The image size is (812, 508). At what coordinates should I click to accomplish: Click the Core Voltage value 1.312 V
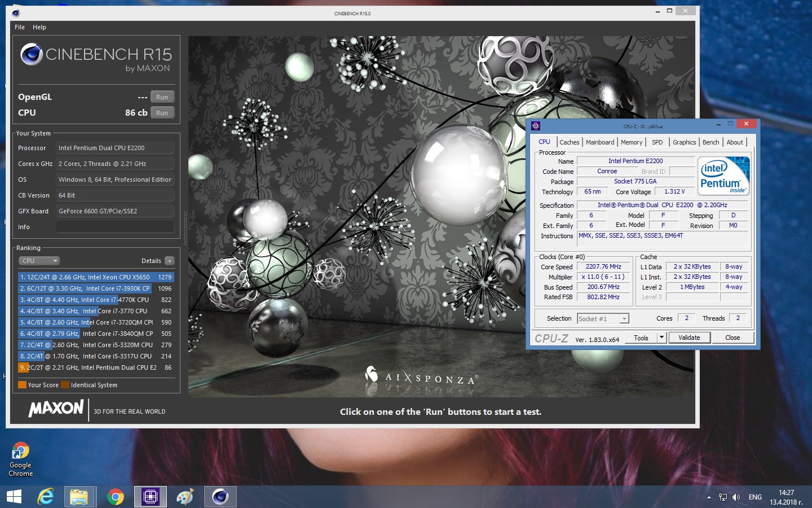[x=674, y=191]
